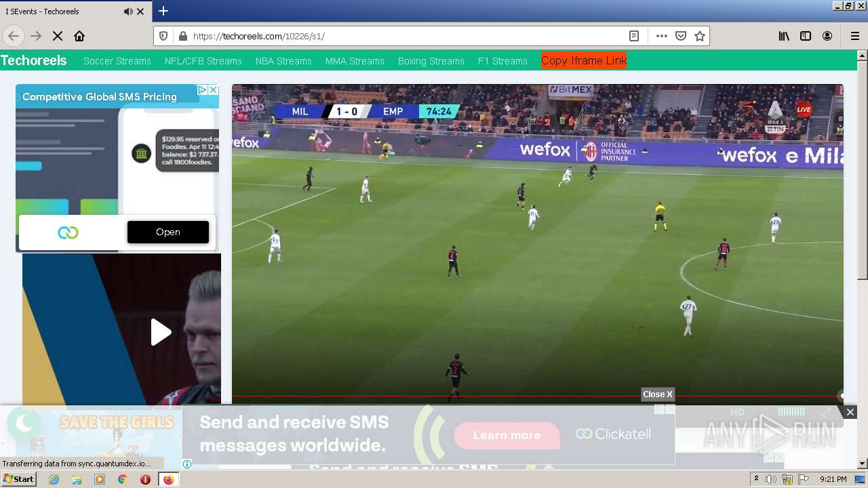Screen dimensions: 868x488
Task: Open tracking protection shield info
Action: click(163, 36)
